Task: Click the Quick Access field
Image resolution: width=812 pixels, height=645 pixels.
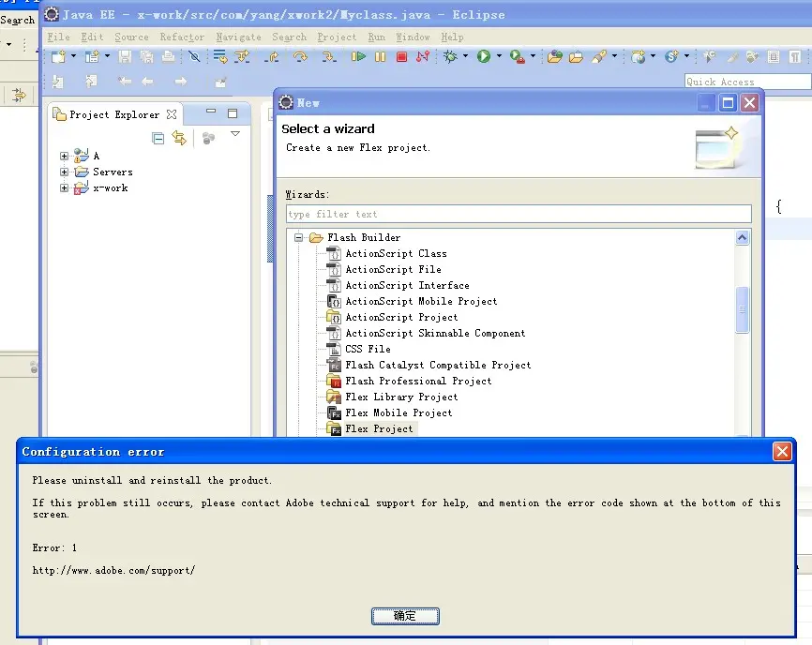Action: [747, 82]
